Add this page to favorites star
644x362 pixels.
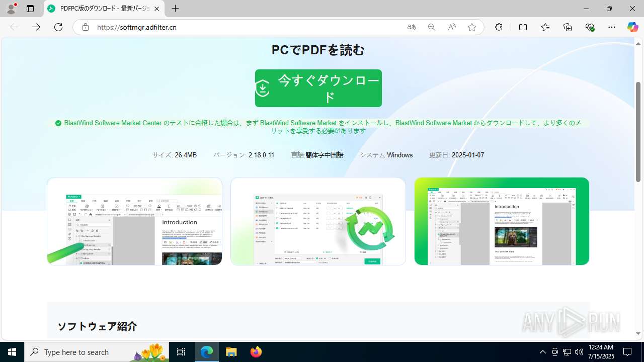coord(472,27)
